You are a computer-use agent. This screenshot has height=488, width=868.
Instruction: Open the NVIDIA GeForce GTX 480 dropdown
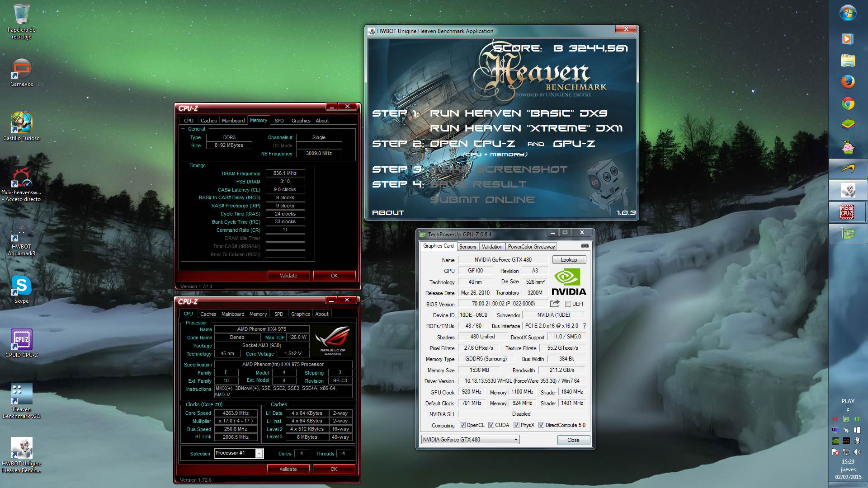(x=470, y=440)
